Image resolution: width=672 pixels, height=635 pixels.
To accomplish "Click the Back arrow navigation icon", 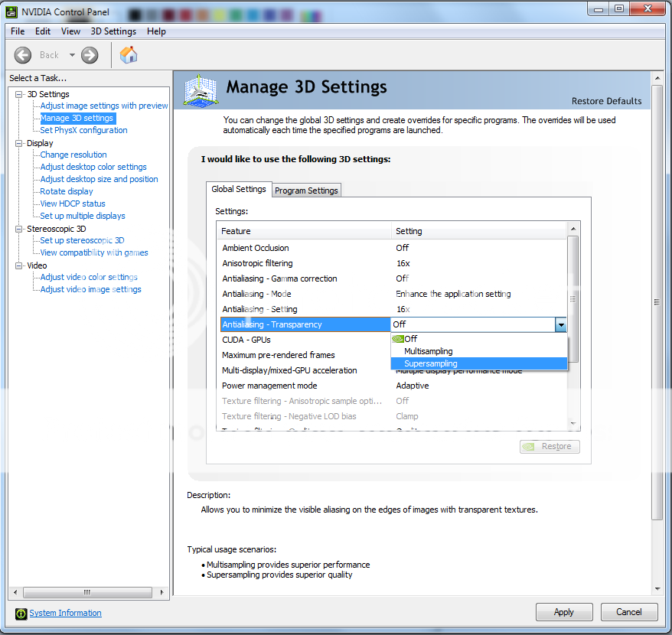I will (23, 55).
